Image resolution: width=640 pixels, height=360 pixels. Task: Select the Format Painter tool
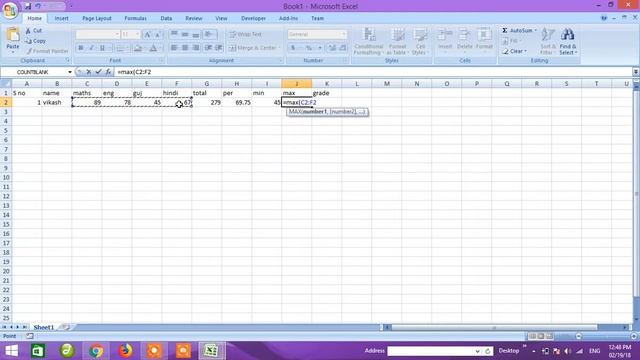tap(47, 51)
